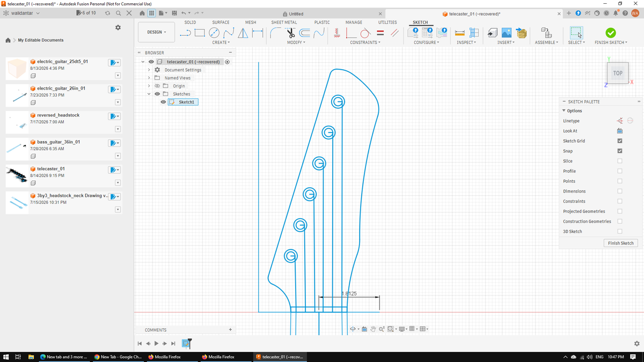The height and width of the screenshot is (362, 644).
Task: Expand the Named Views node
Action: 149,78
